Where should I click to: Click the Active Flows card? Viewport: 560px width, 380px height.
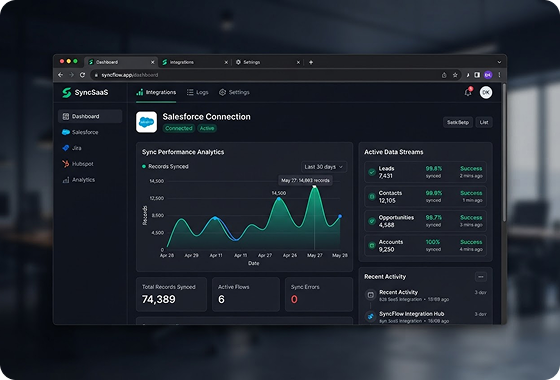[246, 294]
